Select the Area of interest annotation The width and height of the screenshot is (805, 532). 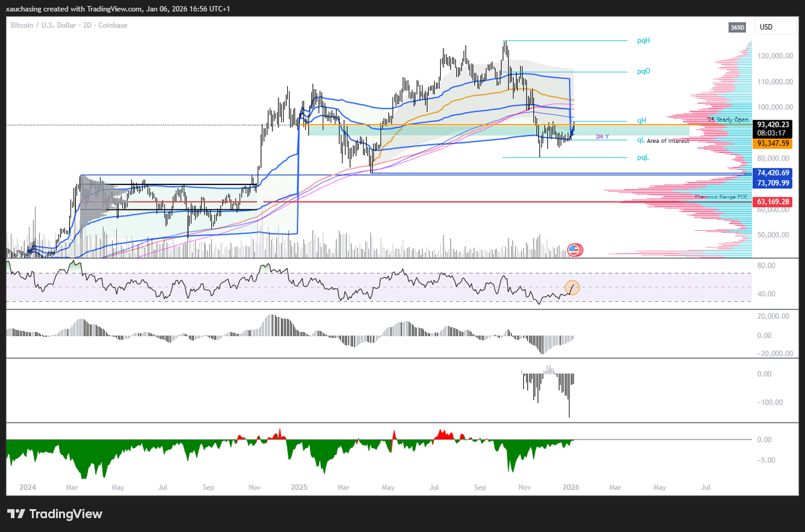point(668,141)
